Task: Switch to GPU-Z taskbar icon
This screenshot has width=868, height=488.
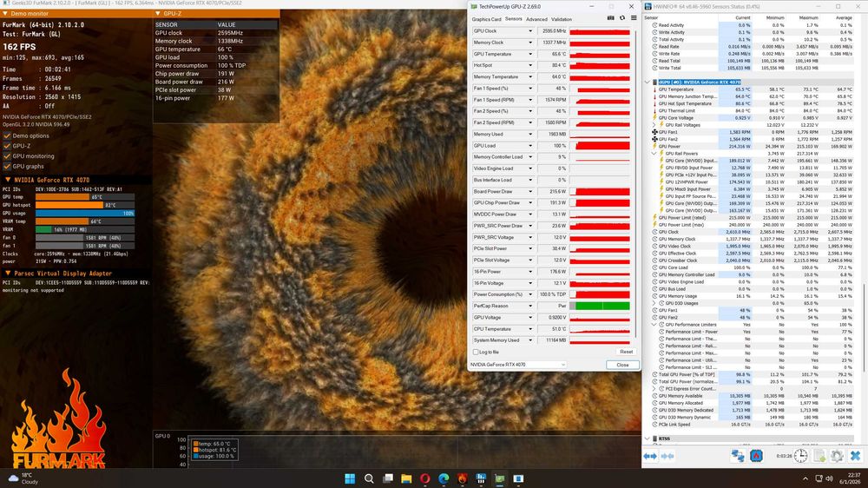Action: pos(500,478)
